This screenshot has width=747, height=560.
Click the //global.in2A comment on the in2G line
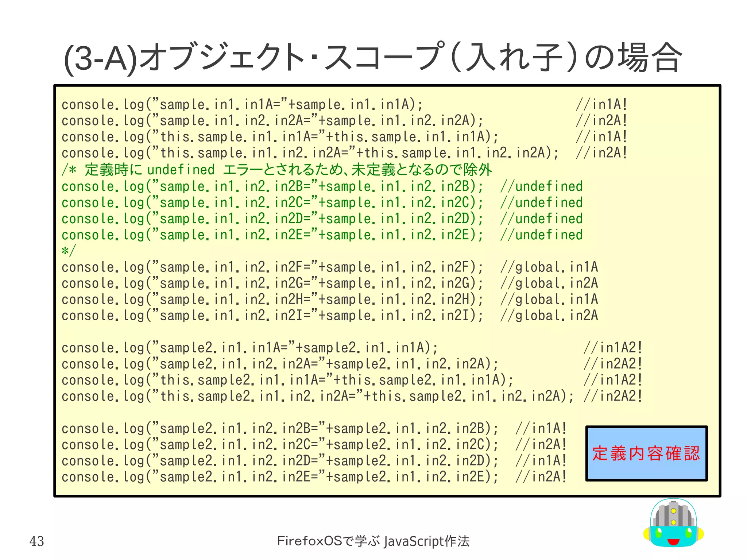pyautogui.click(x=549, y=283)
